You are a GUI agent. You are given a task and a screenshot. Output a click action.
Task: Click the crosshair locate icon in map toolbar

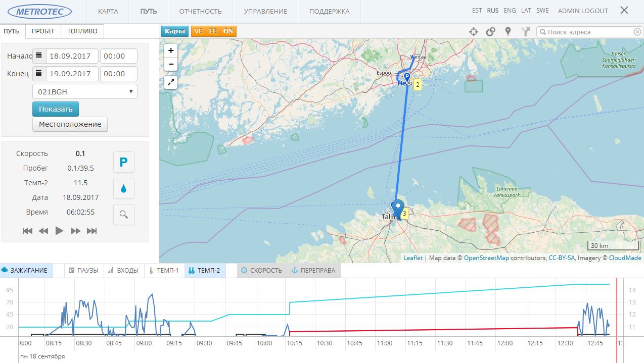point(474,32)
